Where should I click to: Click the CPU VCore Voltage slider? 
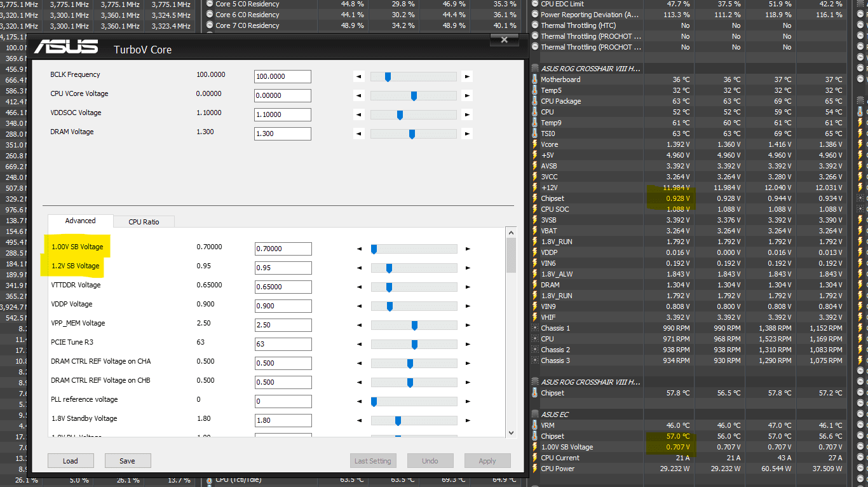click(x=414, y=95)
